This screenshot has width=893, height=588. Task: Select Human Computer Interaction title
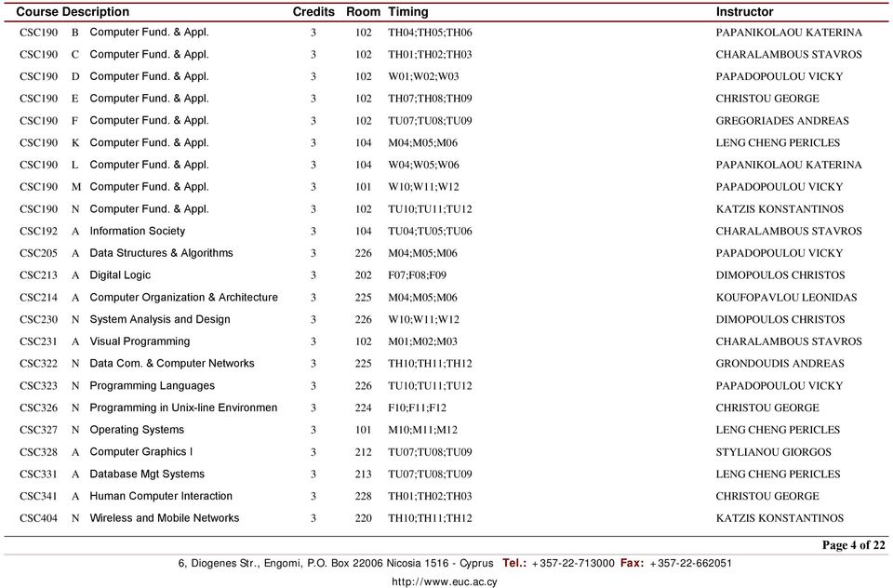(161, 496)
